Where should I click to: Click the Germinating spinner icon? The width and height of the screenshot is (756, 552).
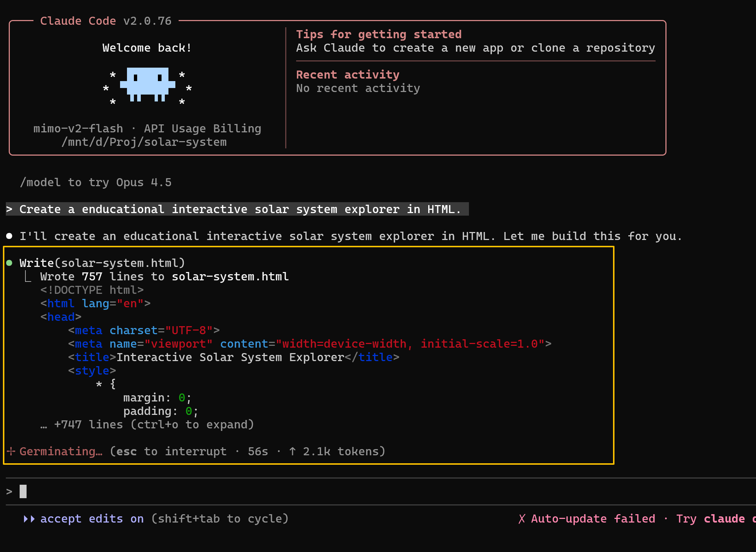[x=11, y=451]
